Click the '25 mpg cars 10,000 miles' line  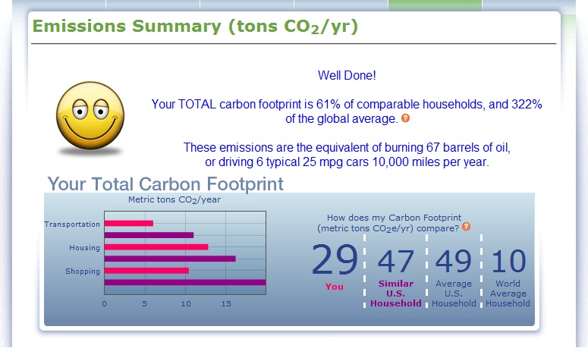point(347,162)
